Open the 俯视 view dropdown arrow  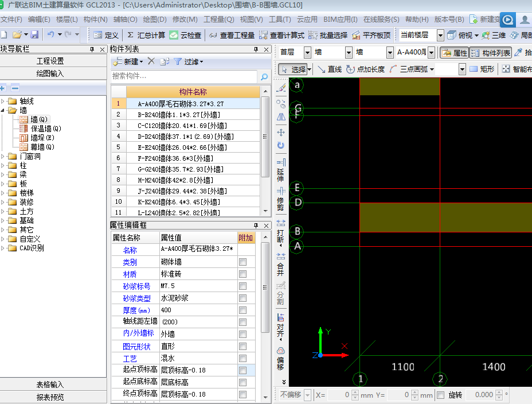coord(476,36)
